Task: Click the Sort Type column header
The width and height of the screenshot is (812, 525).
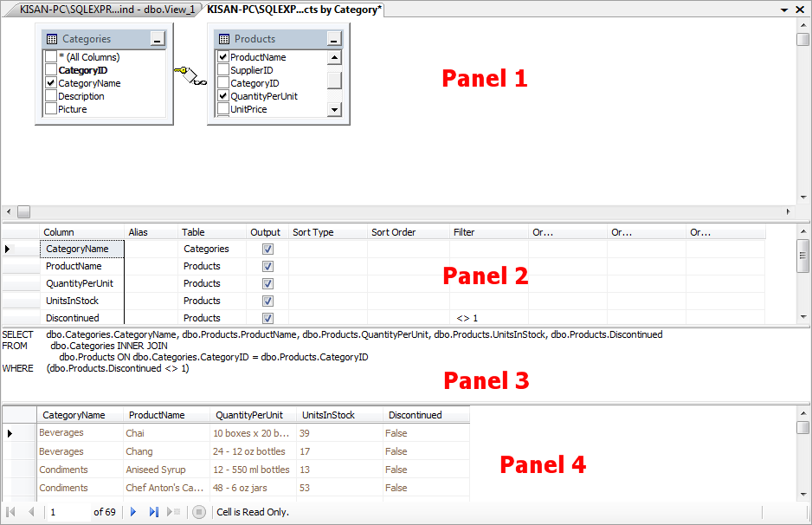Action: click(x=328, y=232)
